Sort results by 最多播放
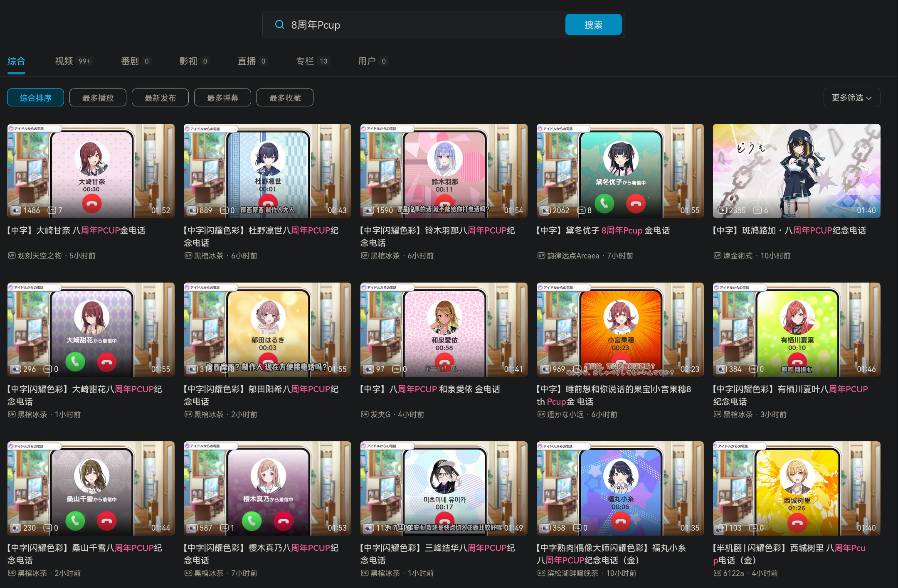This screenshot has height=588, width=898. click(98, 98)
